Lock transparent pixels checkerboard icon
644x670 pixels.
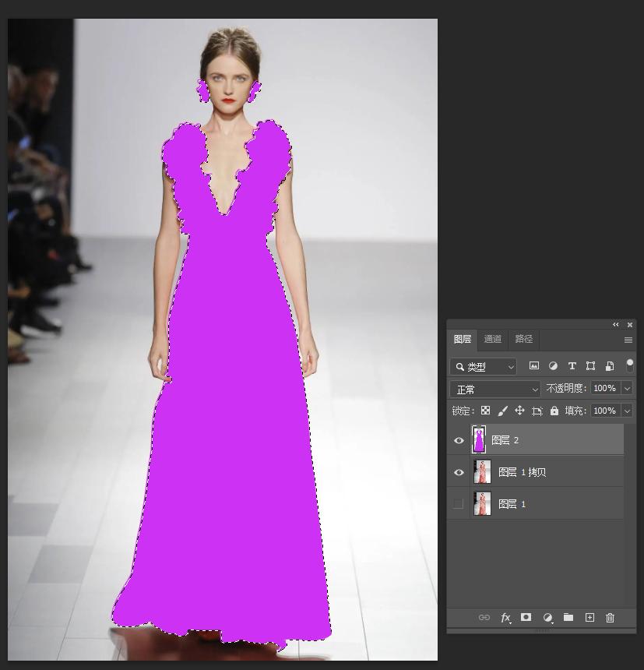tap(485, 411)
